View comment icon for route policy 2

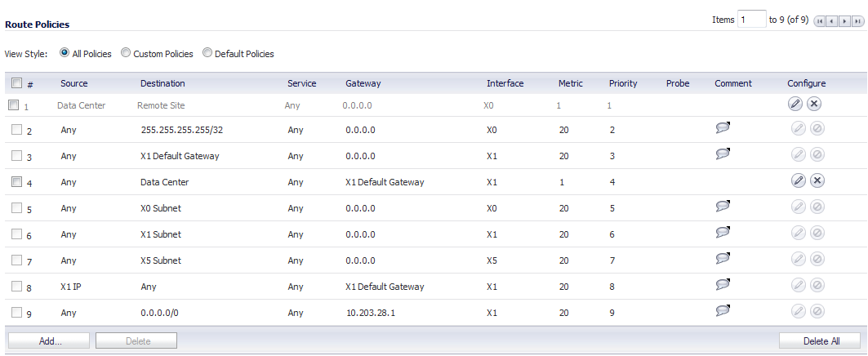tap(722, 128)
